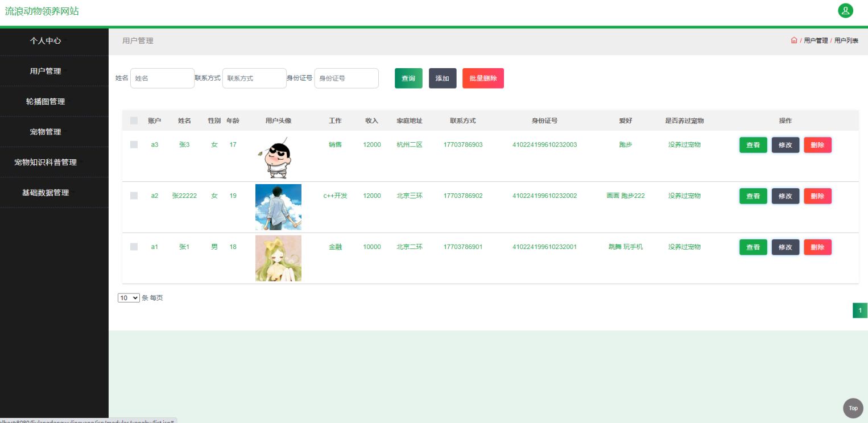The image size is (868, 423).
Task: Click the address 北京三环
Action: coord(410,196)
